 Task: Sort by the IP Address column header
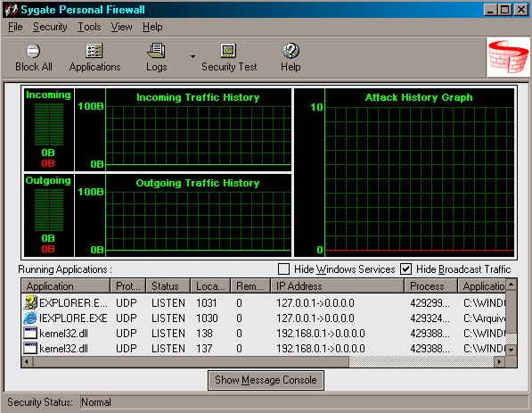tap(337, 286)
